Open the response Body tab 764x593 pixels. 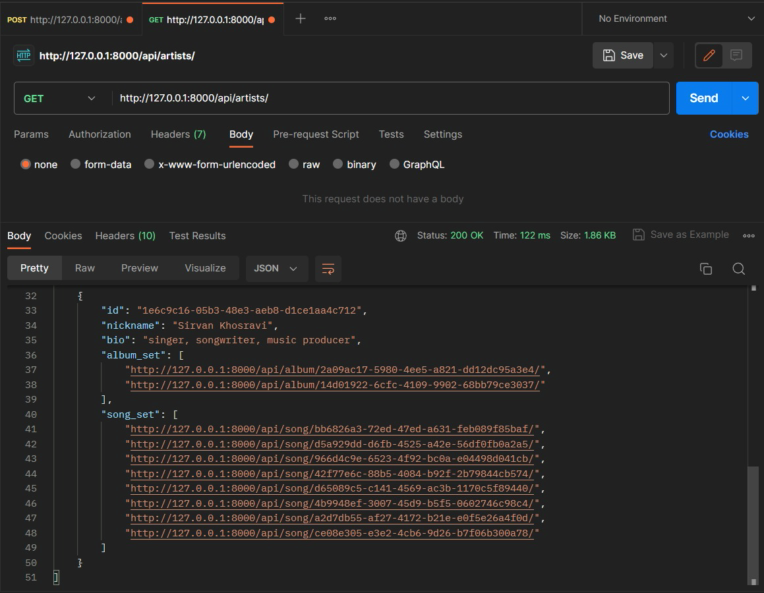point(19,236)
